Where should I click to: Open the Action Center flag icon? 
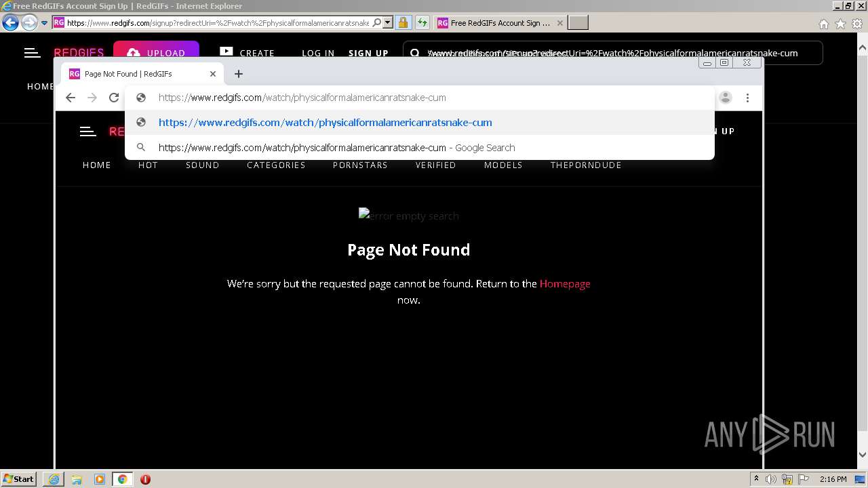click(804, 479)
